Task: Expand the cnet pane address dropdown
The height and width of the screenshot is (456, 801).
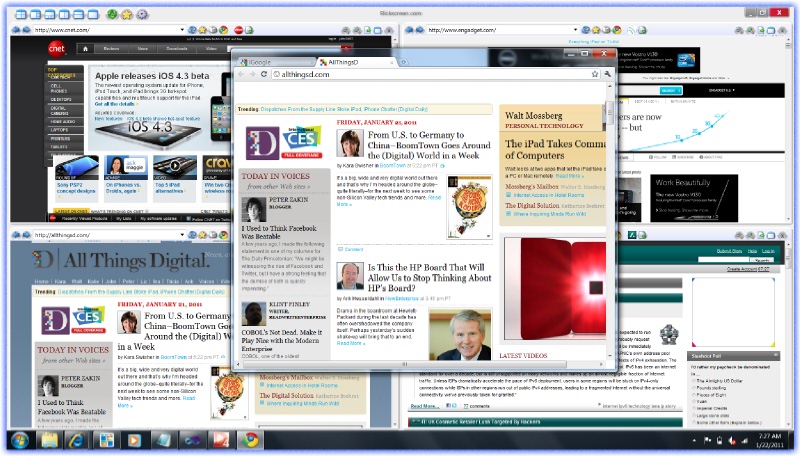Action: [182, 30]
